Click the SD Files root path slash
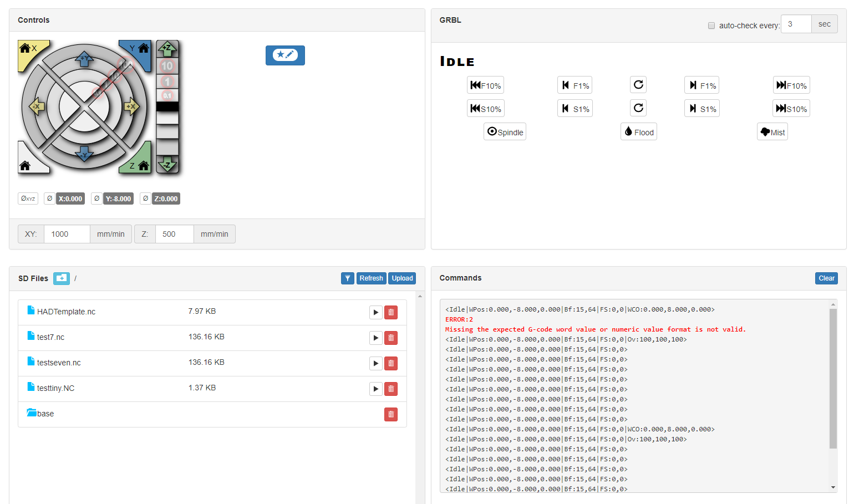This screenshot has height=504, width=854. click(x=75, y=278)
